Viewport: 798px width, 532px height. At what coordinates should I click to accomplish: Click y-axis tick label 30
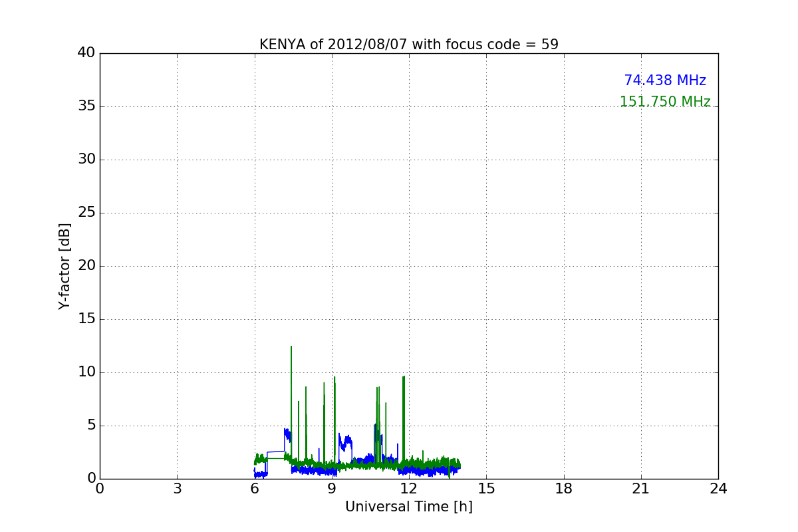86,160
